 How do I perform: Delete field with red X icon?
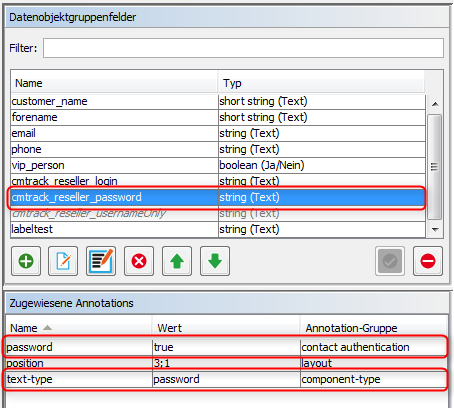click(139, 261)
